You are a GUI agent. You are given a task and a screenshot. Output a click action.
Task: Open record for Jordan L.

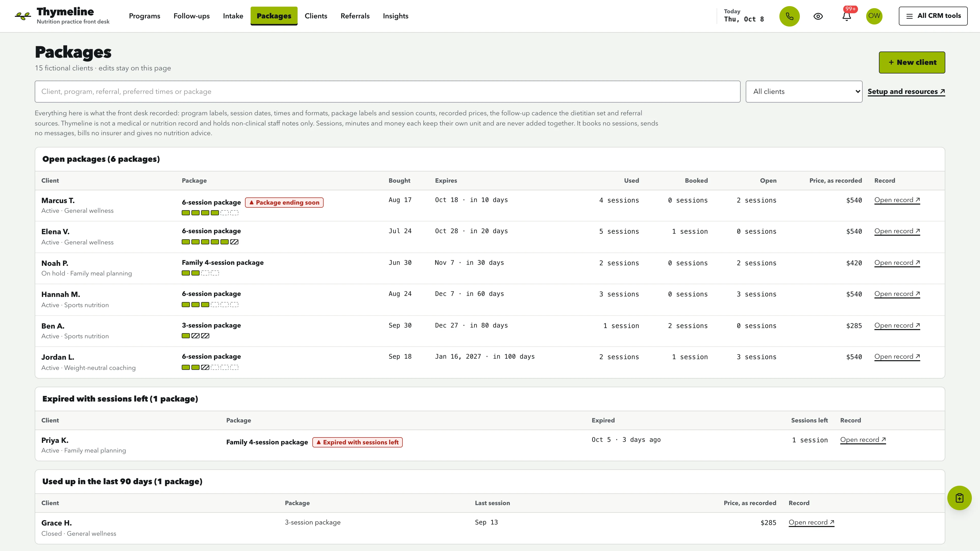897,357
